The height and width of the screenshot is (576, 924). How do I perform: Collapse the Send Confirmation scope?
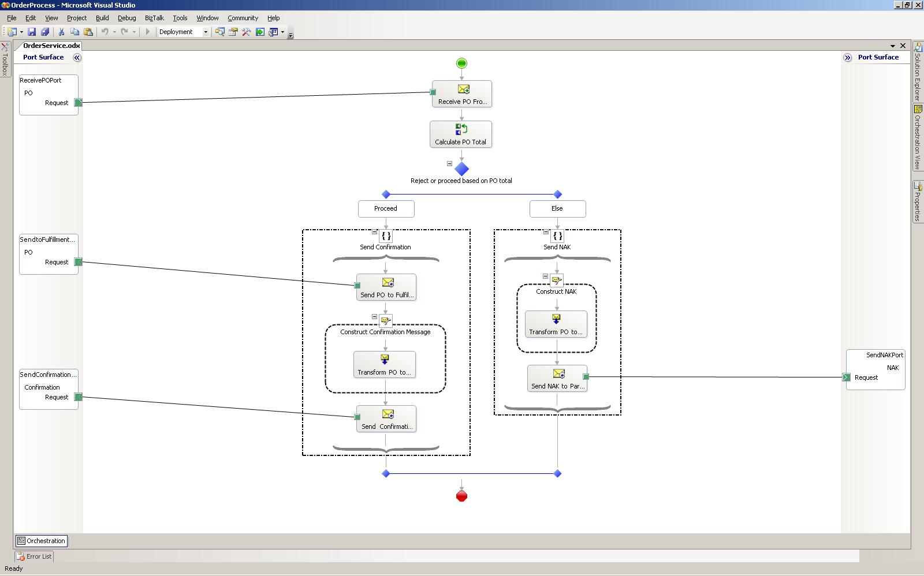pos(374,232)
